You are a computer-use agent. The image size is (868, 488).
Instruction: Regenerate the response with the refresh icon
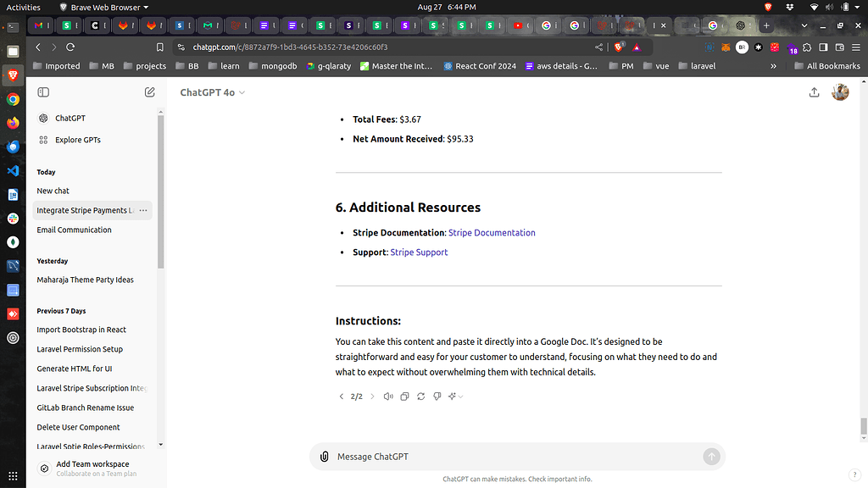420,396
